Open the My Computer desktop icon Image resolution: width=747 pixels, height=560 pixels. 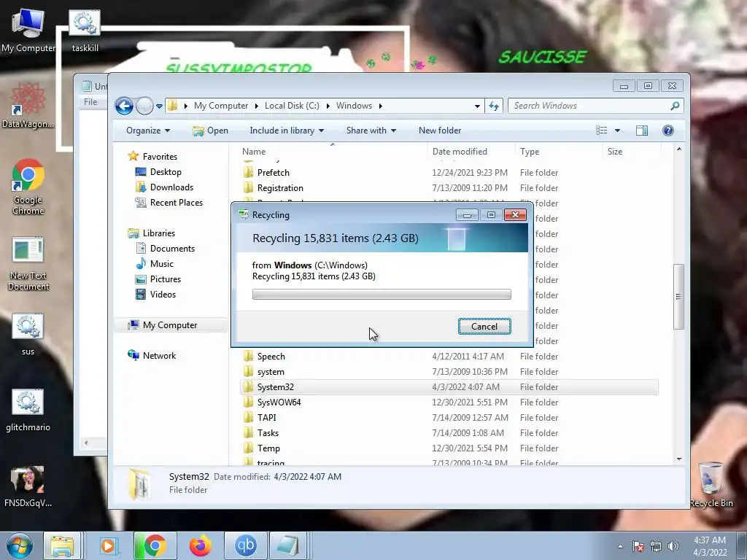pyautogui.click(x=28, y=30)
